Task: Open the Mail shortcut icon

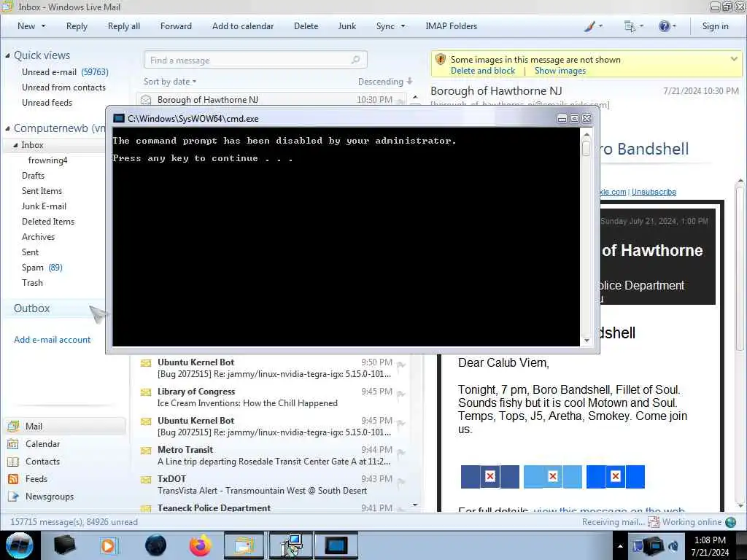Action: 13,426
